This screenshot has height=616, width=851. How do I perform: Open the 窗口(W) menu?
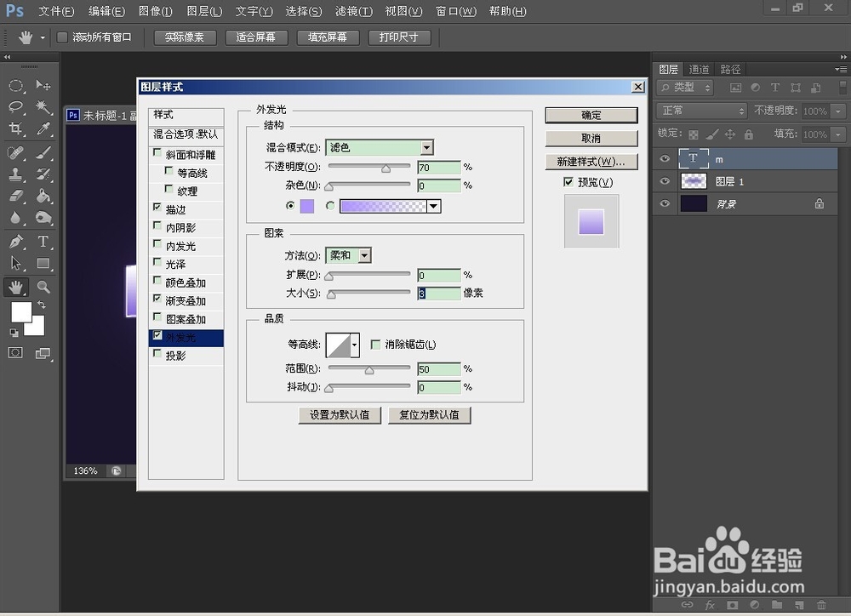point(456,11)
